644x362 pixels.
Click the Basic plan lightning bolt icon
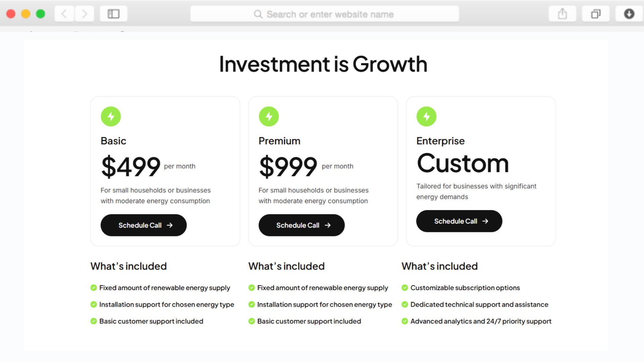pyautogui.click(x=111, y=116)
